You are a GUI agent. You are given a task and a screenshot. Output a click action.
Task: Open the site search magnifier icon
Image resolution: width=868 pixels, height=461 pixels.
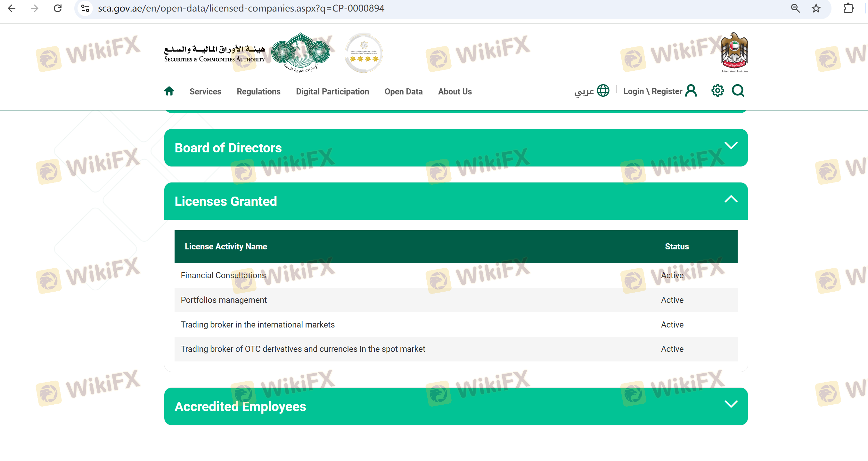tap(738, 91)
